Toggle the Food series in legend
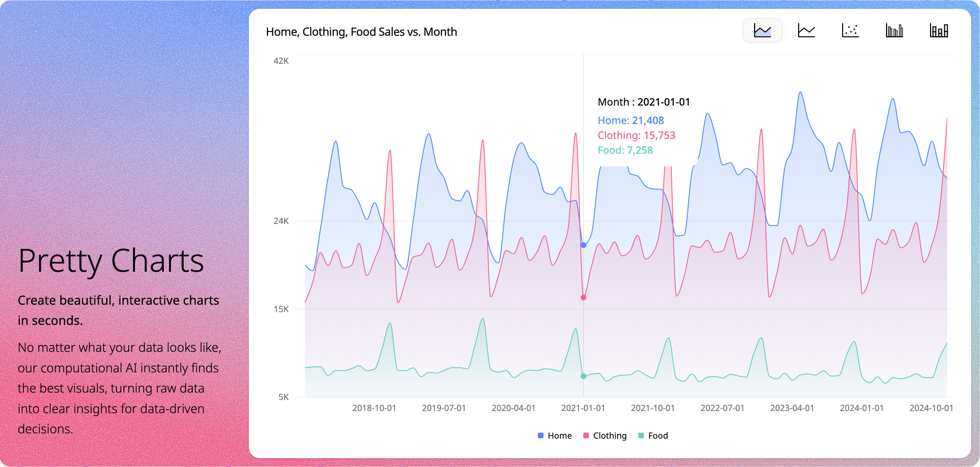Viewport: 980px width, 467px height. 658,435
